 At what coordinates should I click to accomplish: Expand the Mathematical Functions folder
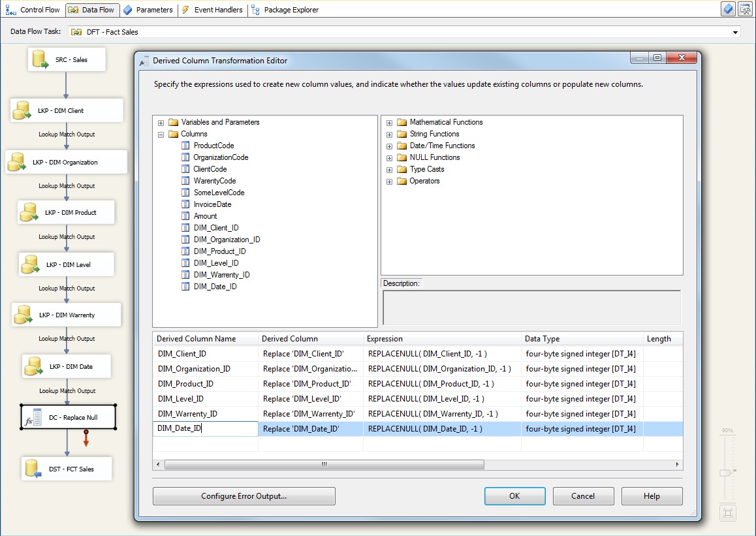point(390,122)
